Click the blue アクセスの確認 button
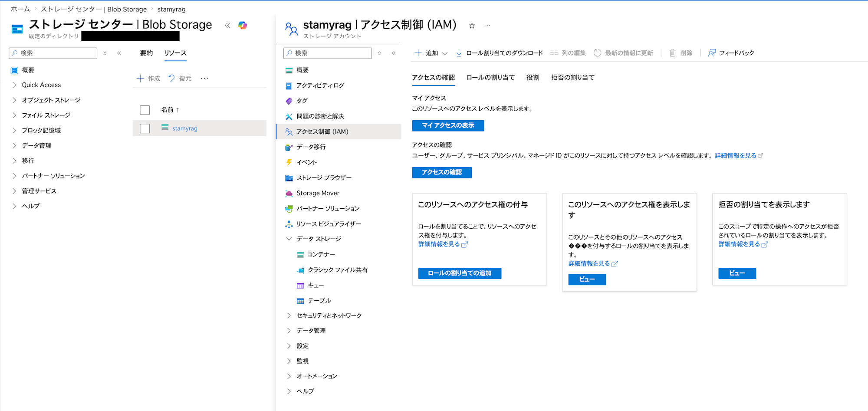The image size is (868, 411). 442,172
